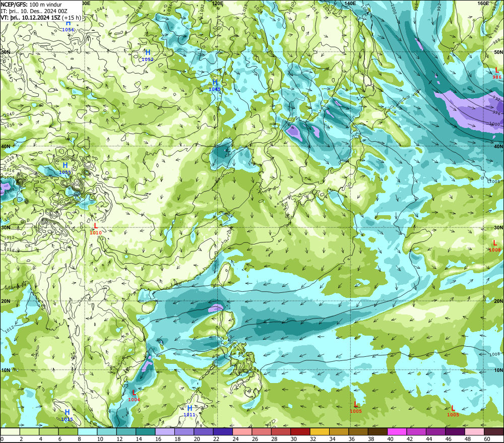
Task: Click the legend scale number 60
Action: pyautogui.click(x=487, y=439)
